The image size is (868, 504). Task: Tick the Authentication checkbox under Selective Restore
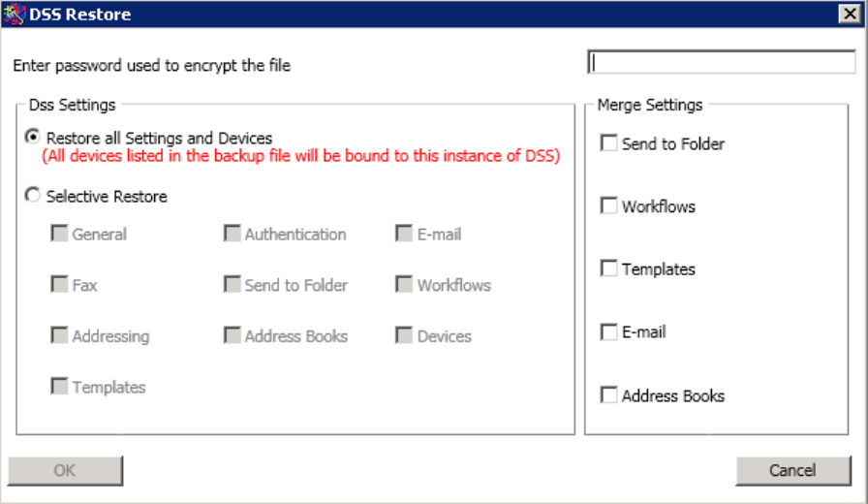click(x=232, y=234)
